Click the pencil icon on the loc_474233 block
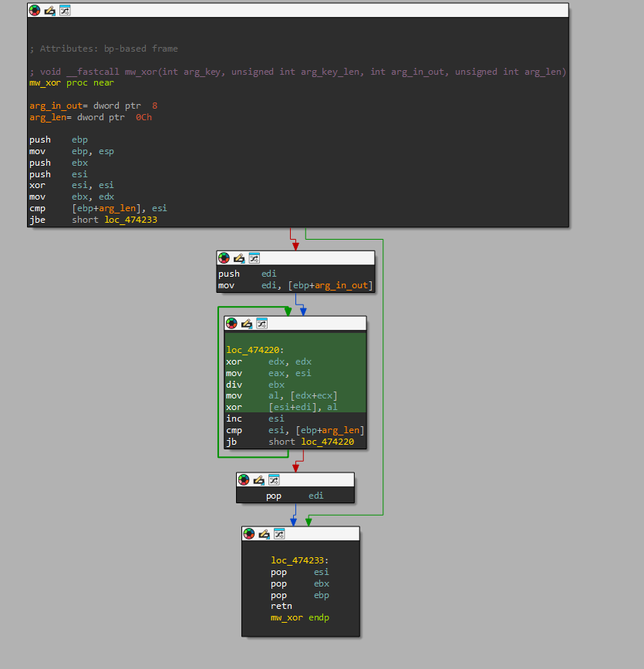The image size is (644, 669). point(264,533)
